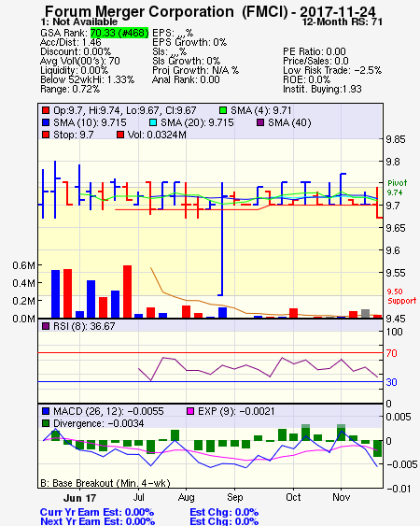Screen dimensions: 420x526
Task: Click the B: Base Breakout note
Action: pos(105,483)
